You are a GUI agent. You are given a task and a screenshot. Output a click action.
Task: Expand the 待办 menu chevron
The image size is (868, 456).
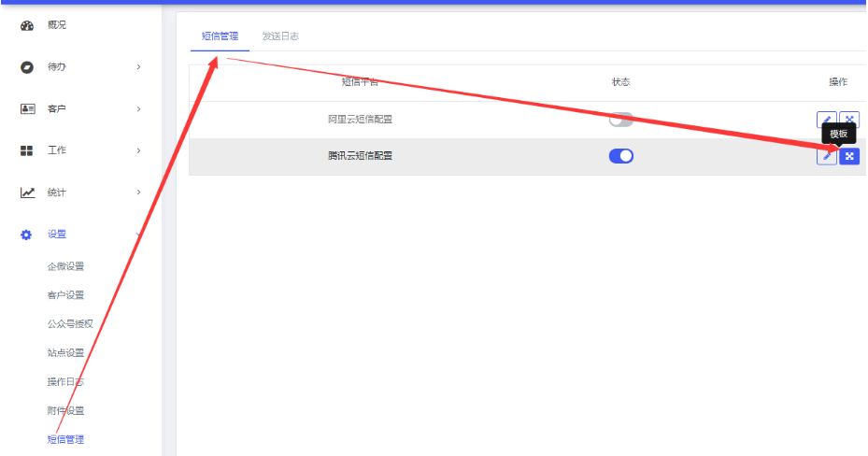point(138,67)
